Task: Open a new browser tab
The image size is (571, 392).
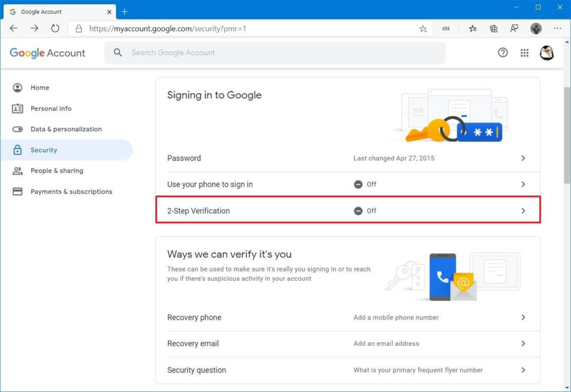Action: pyautogui.click(x=124, y=12)
